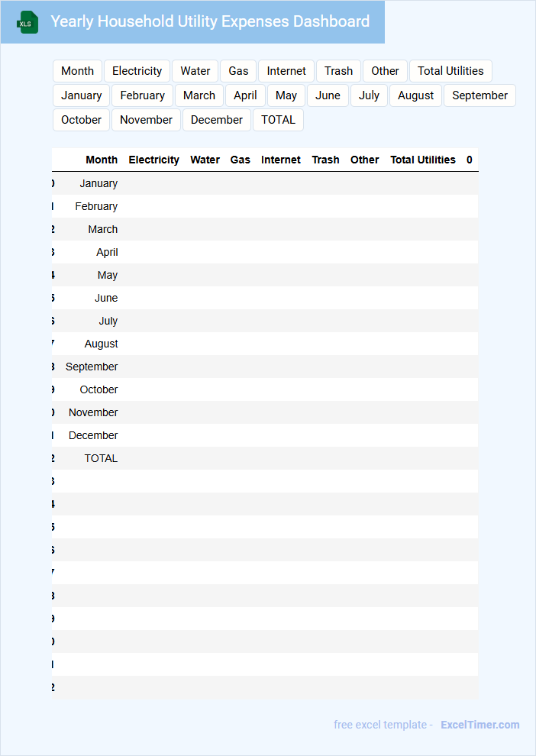The width and height of the screenshot is (536, 756).
Task: Click the May tag button
Action: click(x=286, y=95)
